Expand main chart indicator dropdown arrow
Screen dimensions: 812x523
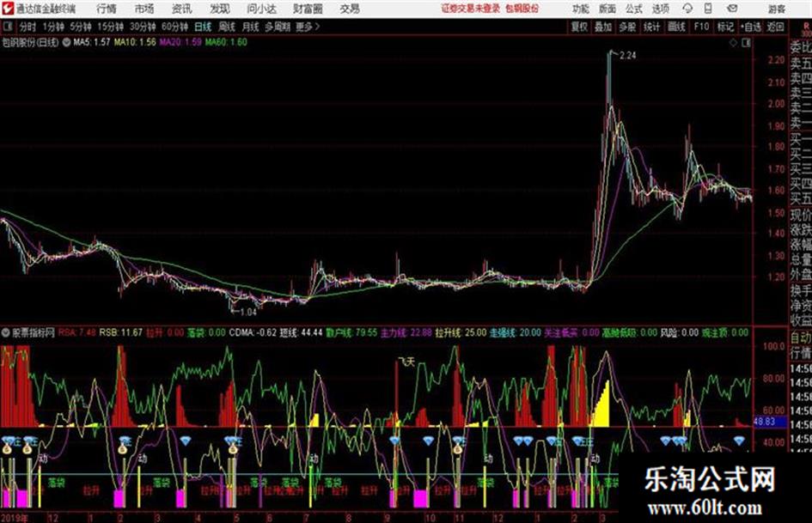tap(66, 42)
